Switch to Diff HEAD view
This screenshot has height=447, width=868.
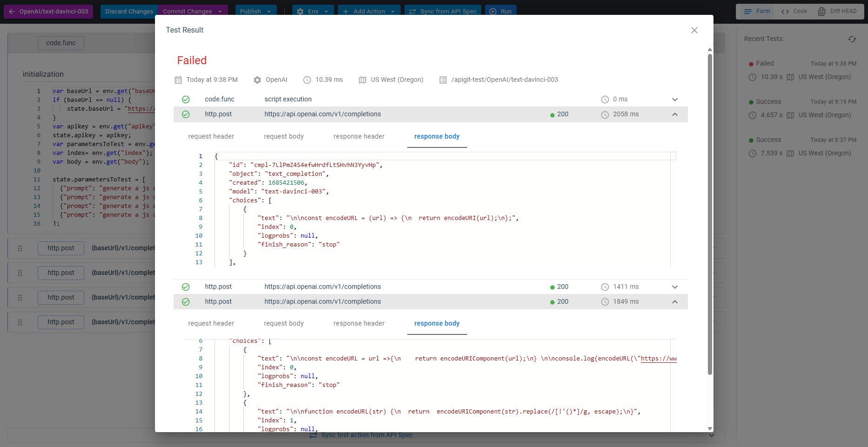(837, 12)
